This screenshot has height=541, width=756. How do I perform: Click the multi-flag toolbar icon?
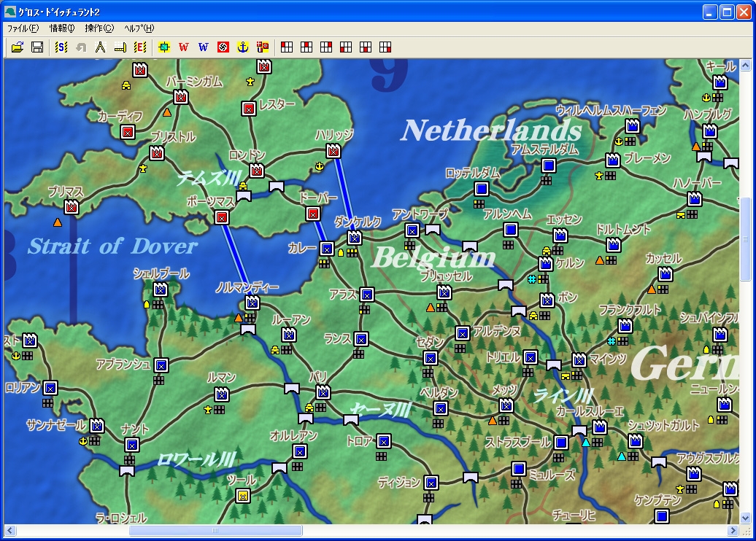[263, 47]
